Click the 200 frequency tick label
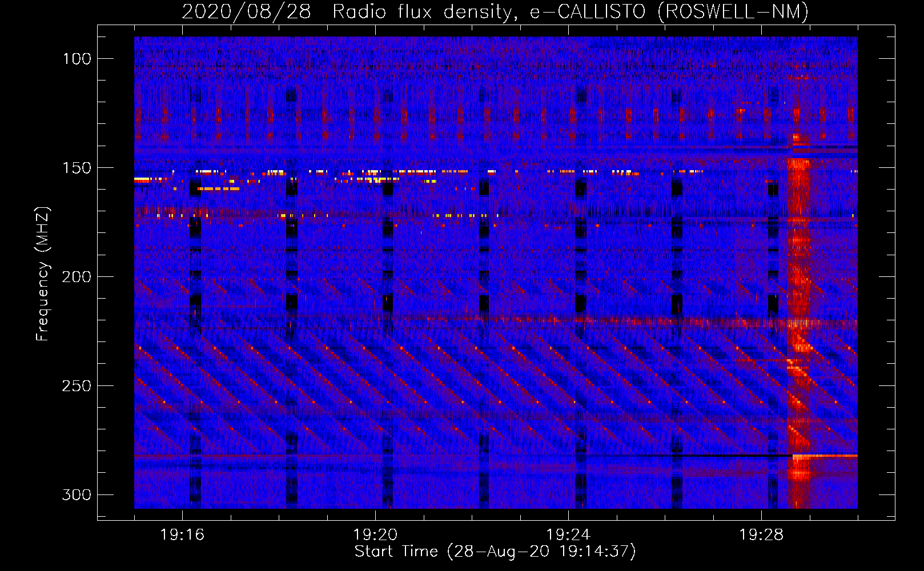This screenshot has width=924, height=571. click(77, 277)
